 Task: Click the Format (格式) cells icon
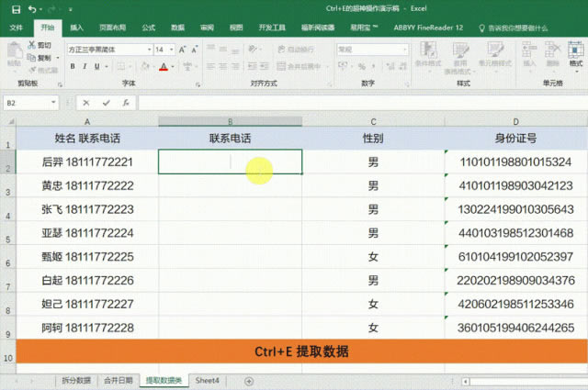(576, 53)
